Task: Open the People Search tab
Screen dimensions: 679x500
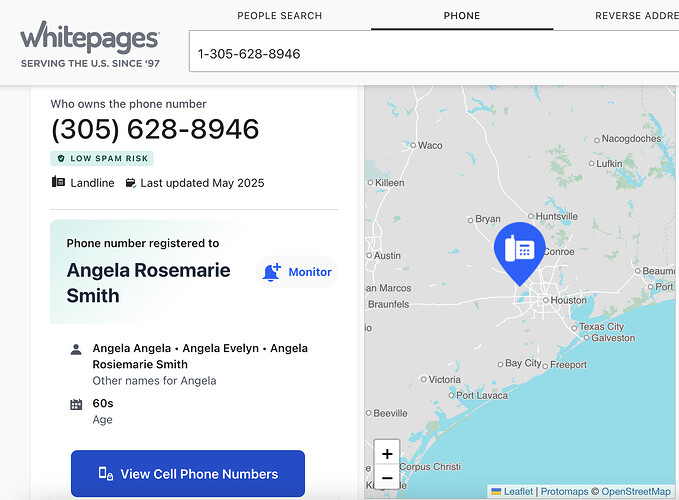Action: (x=279, y=16)
